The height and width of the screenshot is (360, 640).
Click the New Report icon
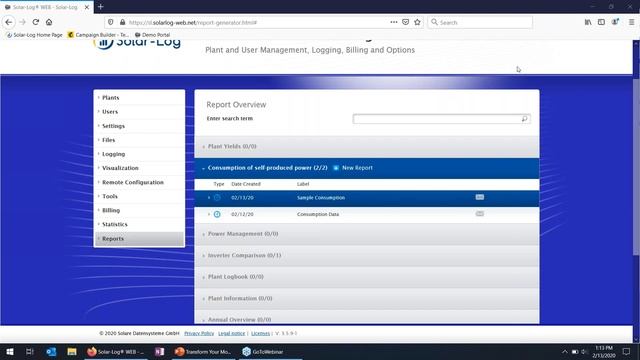[336, 168]
